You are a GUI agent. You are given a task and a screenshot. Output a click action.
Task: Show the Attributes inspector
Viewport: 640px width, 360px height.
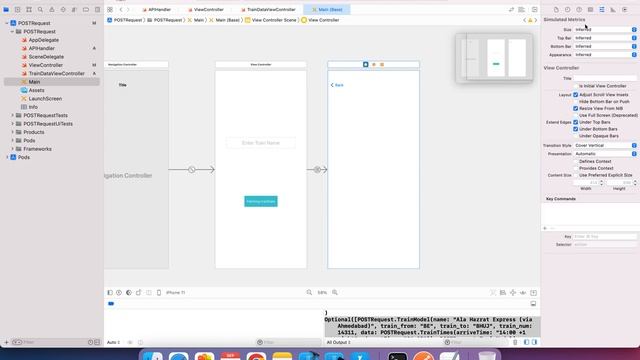(602, 9)
